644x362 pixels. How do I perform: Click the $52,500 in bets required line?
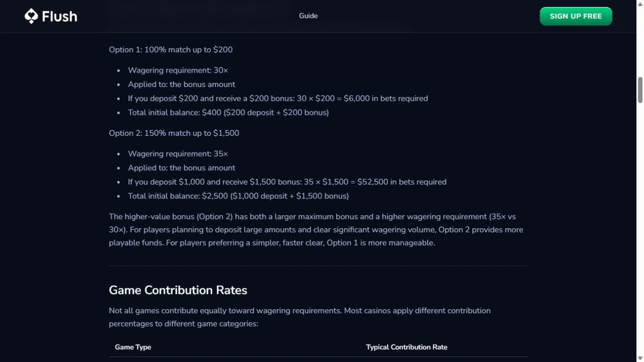[x=287, y=182]
